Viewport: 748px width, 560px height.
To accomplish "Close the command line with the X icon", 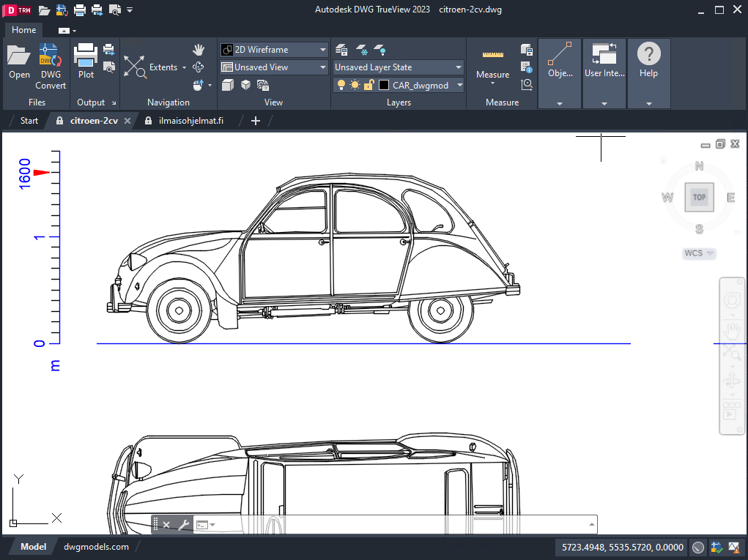I will tap(166, 525).
